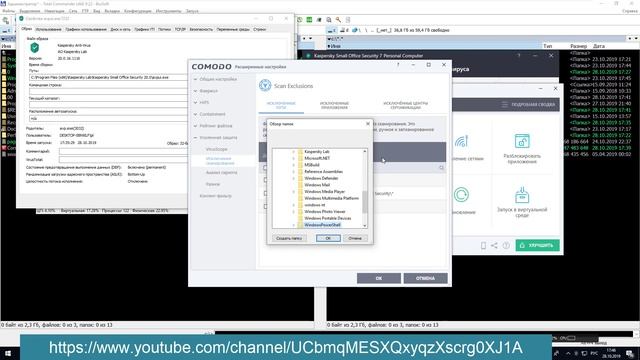Viewport: 640px width, 360px height.
Task: Click the folder tree scrollbar thumb
Action: 364,202
